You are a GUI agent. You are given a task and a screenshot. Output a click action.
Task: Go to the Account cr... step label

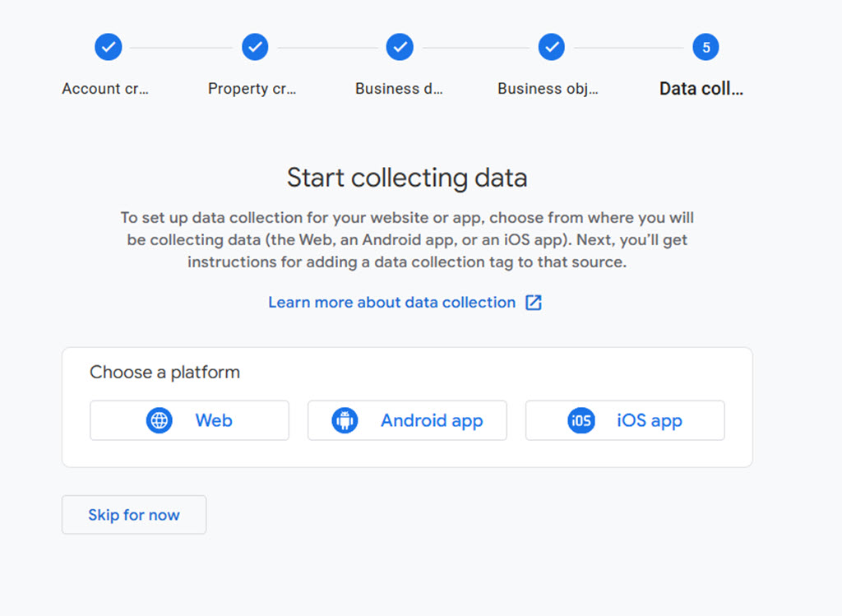pos(105,89)
